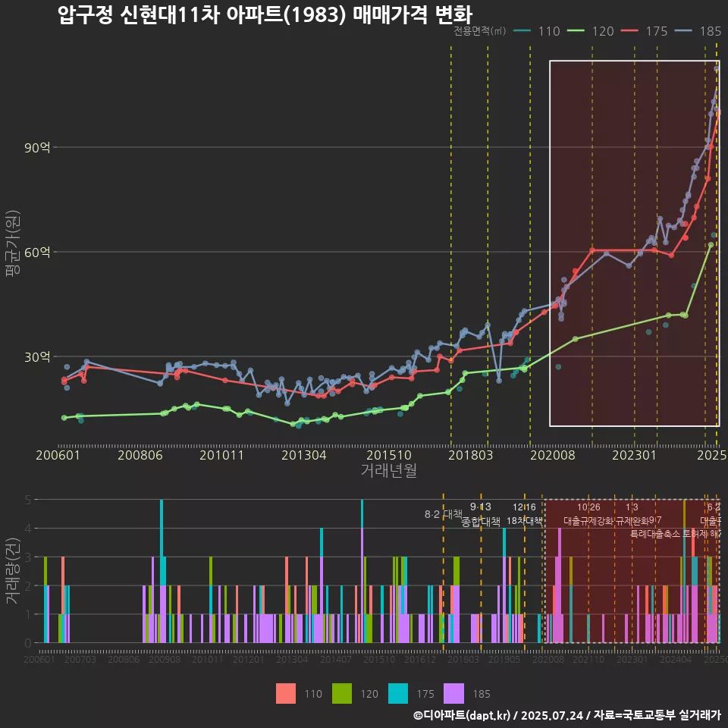This screenshot has height=728, width=728.
Task: Click '200908' on the volume chart x-axis
Action: click(x=165, y=659)
